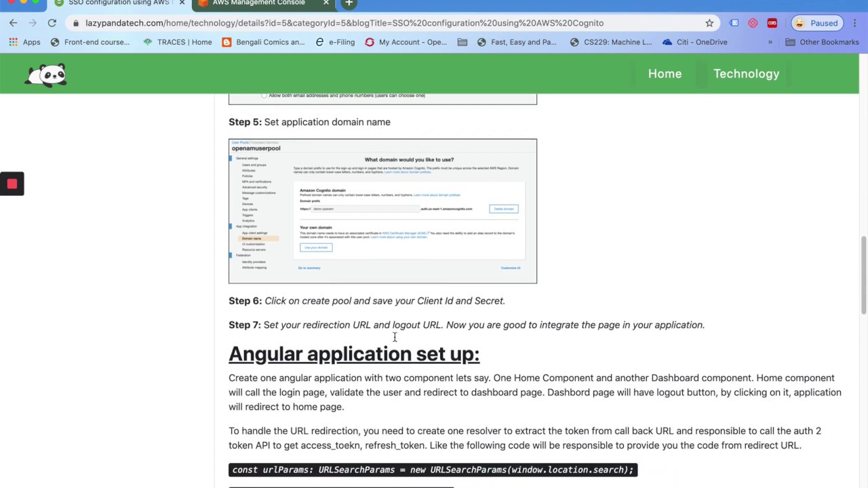This screenshot has height=488, width=868.
Task: Close the SSO configuration tab
Action: (x=182, y=3)
